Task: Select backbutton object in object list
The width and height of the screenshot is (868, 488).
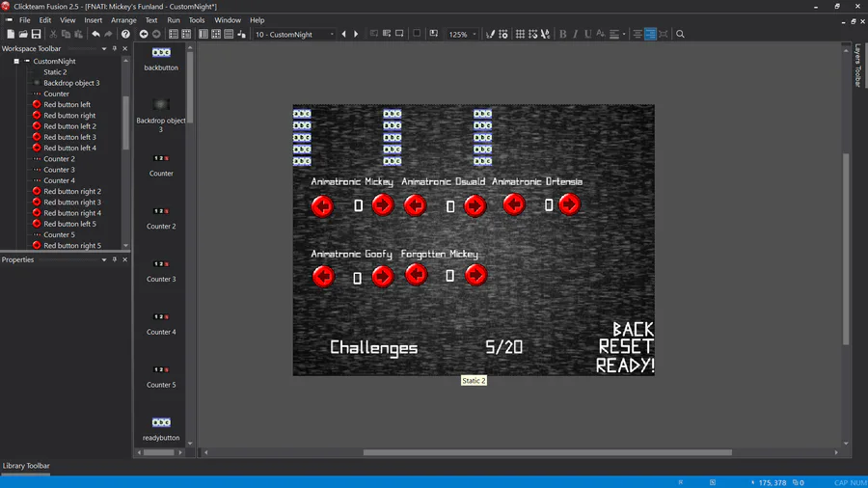Action: click(161, 59)
